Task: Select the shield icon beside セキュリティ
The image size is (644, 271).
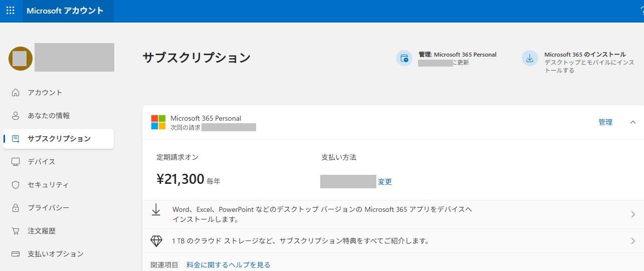Action: tap(16, 185)
